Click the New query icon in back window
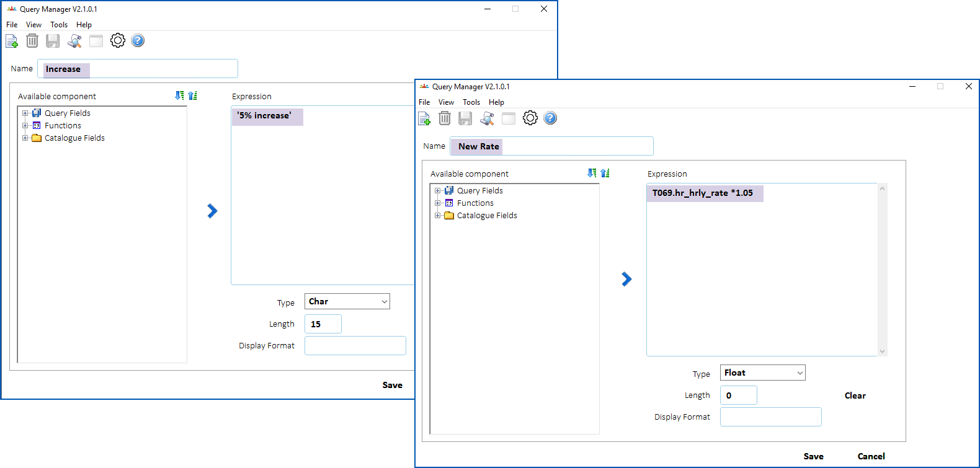Image resolution: width=980 pixels, height=468 pixels. (12, 41)
